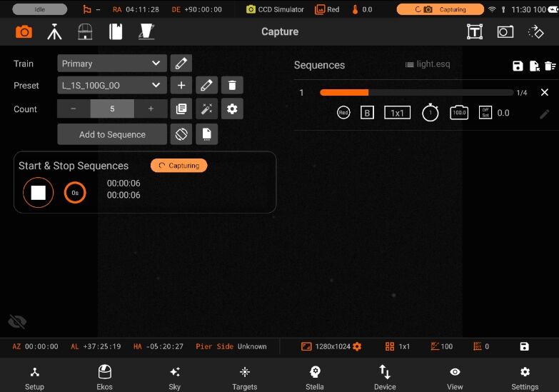Delete the selected preset
Screen dimensions: 559x392
(x=232, y=85)
